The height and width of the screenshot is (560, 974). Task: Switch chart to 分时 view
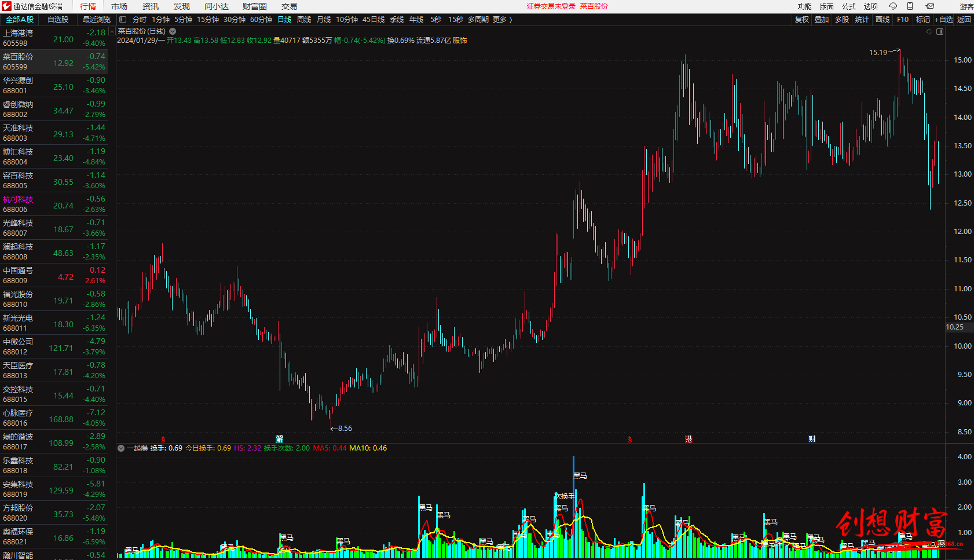click(140, 20)
